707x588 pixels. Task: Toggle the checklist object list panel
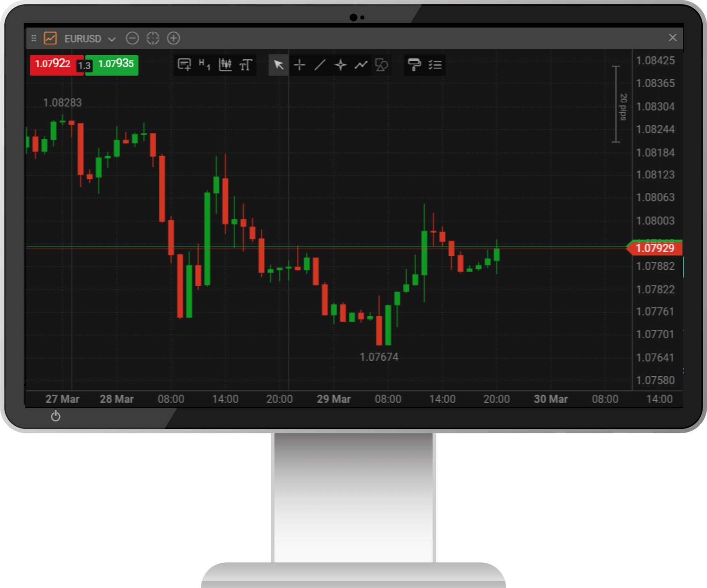point(435,65)
